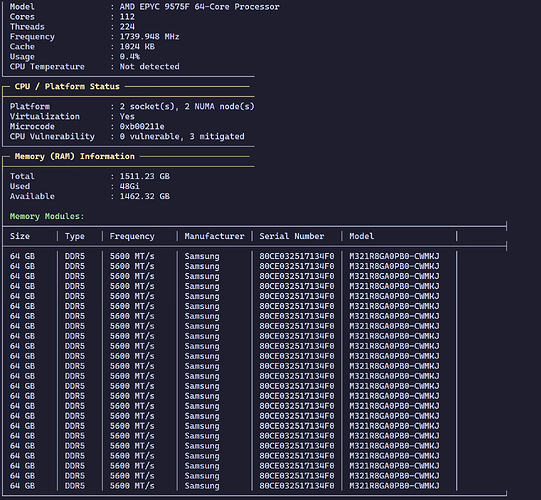Select the available memory value '1462.32 GB'

pos(145,196)
